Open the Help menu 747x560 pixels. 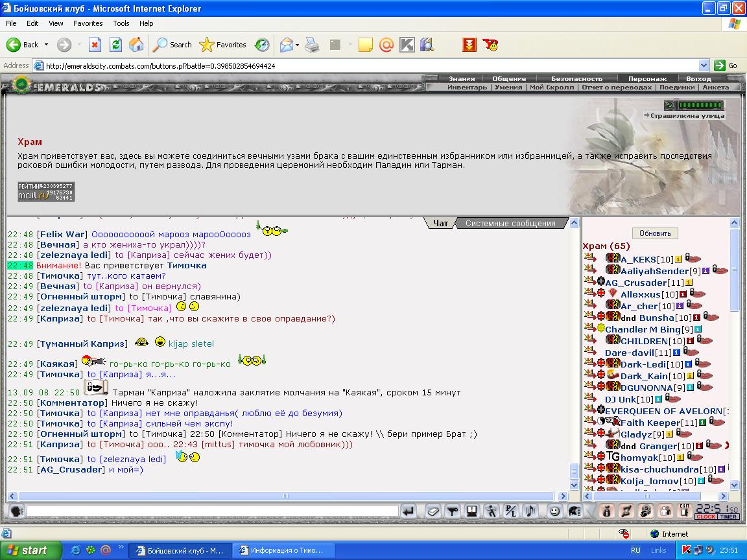[147, 23]
